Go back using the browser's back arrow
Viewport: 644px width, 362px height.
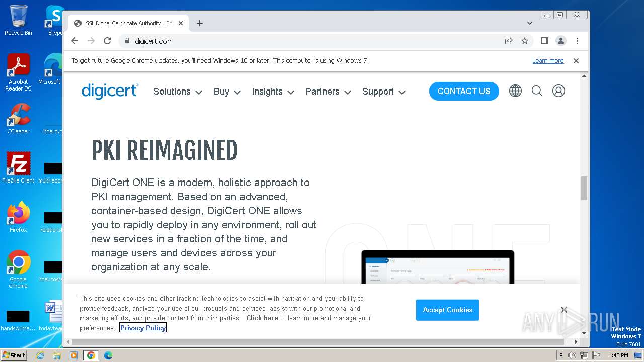coord(75,41)
